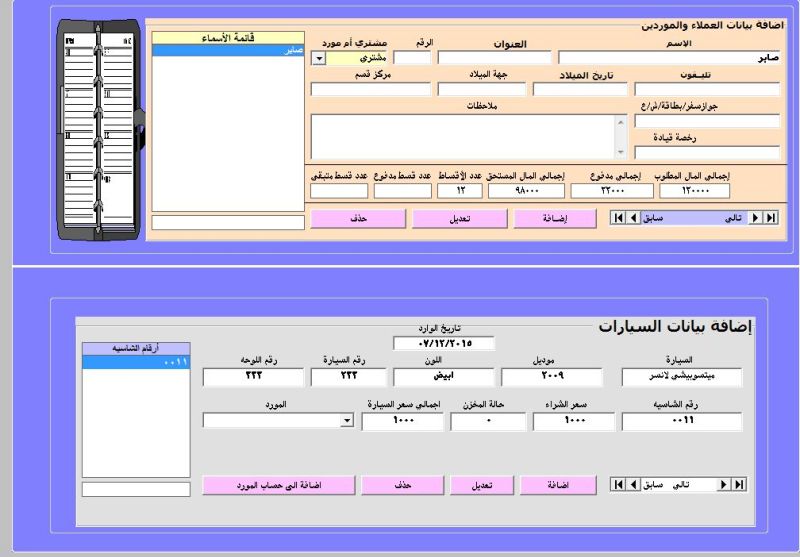Go to first customer record in top form
Viewport: 800px width, 557px height.
pos(618,218)
